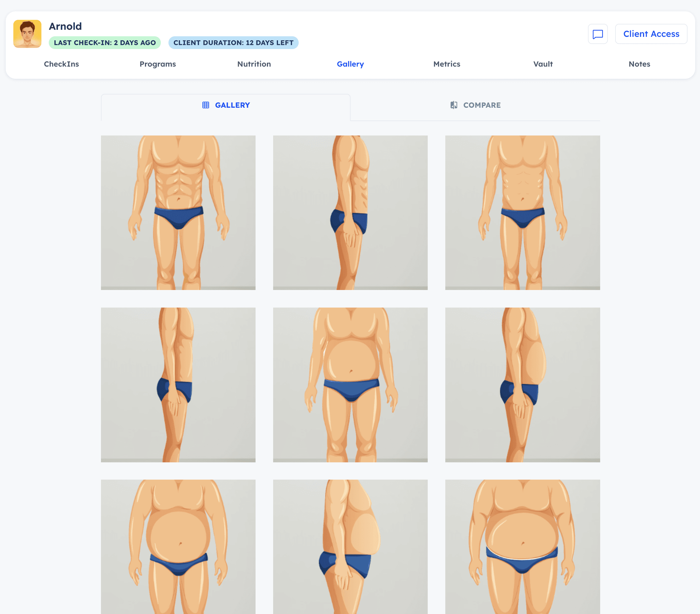Click the Compare split-view icon
This screenshot has height=614, width=700.
[x=454, y=105]
